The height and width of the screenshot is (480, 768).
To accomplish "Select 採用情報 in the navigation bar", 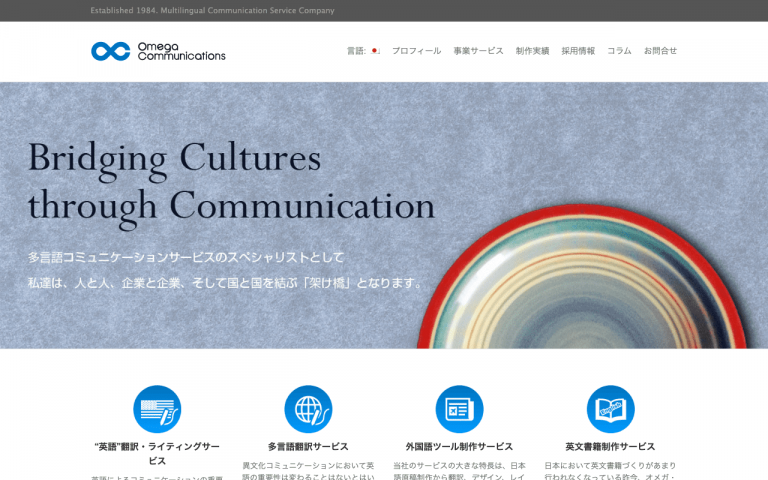I will click(578, 51).
